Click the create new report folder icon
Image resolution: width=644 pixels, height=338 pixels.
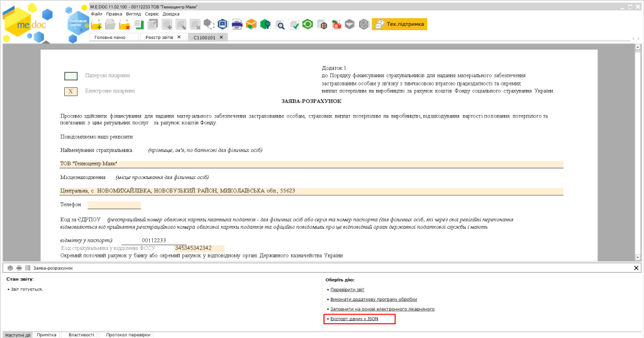click(x=97, y=25)
